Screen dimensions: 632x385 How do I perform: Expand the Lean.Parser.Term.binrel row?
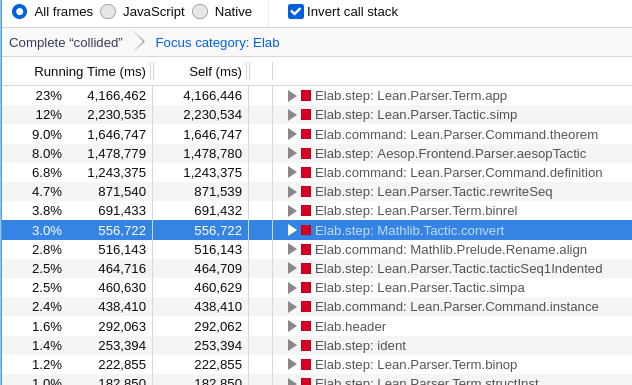coord(292,211)
